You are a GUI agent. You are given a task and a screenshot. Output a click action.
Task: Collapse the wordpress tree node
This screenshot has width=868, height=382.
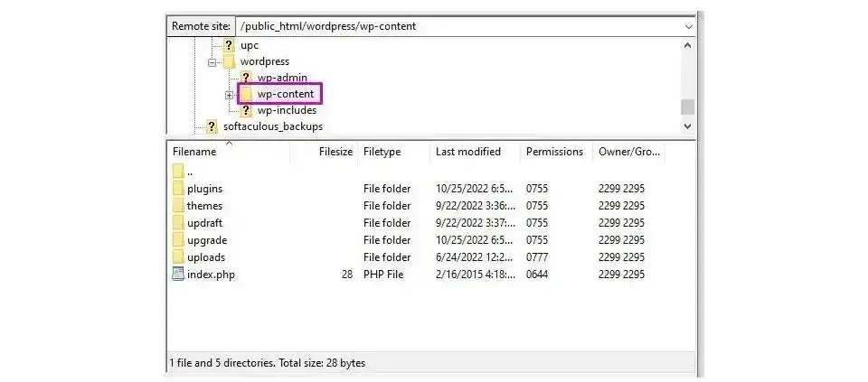(212, 61)
